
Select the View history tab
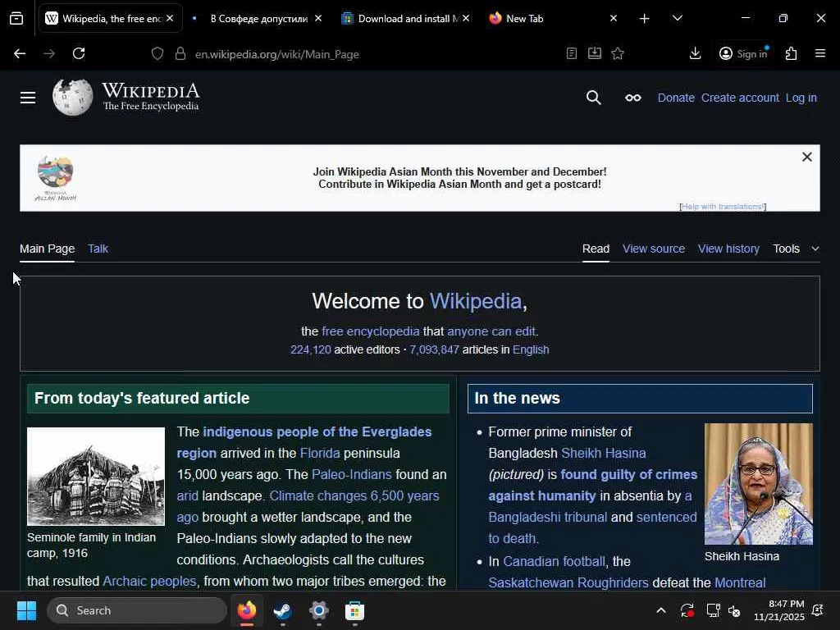click(728, 249)
